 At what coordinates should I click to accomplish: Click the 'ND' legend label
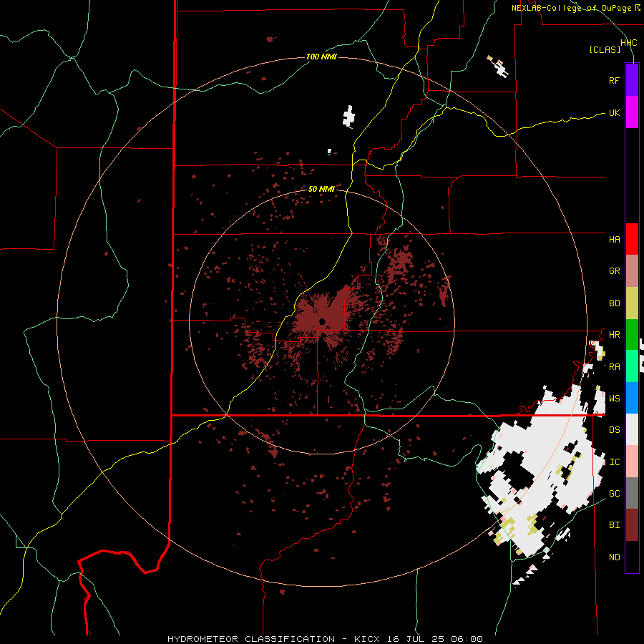pyautogui.click(x=614, y=557)
